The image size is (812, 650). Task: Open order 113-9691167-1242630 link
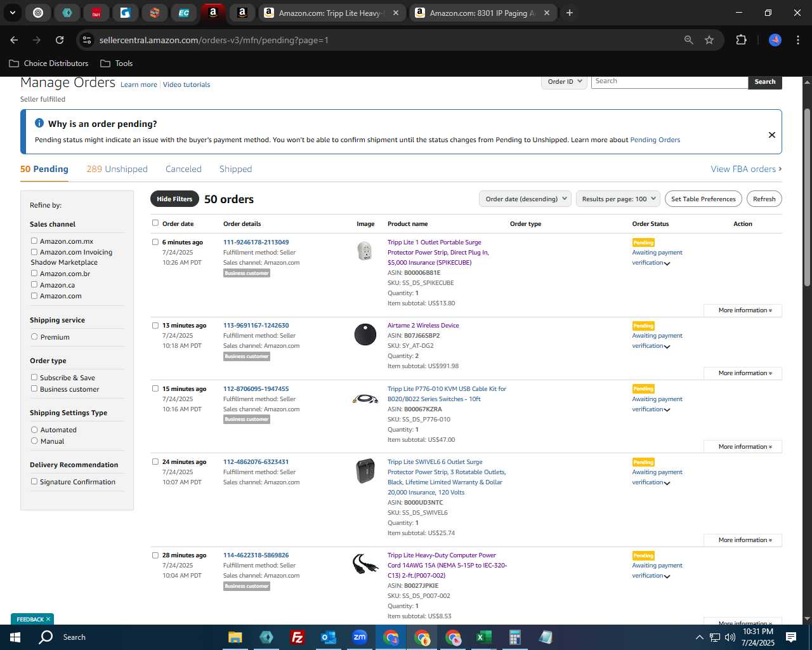tap(256, 325)
